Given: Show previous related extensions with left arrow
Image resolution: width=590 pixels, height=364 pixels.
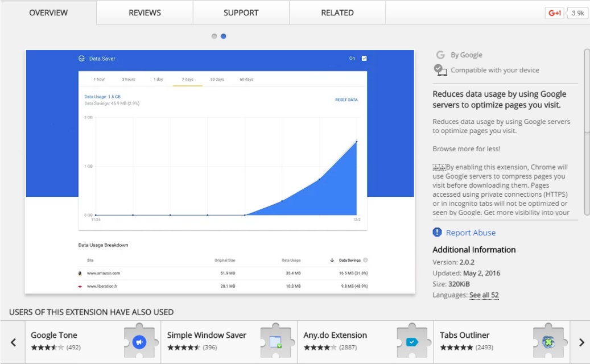Looking at the screenshot, I should click(x=14, y=342).
